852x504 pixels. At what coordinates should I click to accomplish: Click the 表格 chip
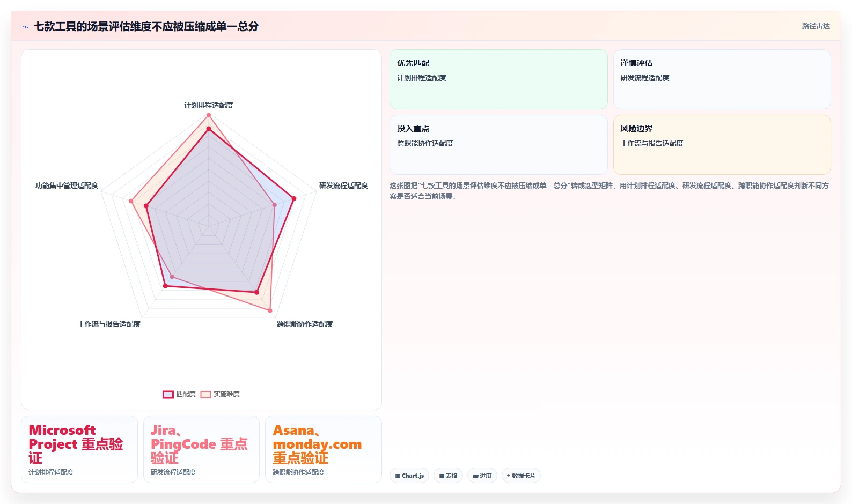point(449,476)
